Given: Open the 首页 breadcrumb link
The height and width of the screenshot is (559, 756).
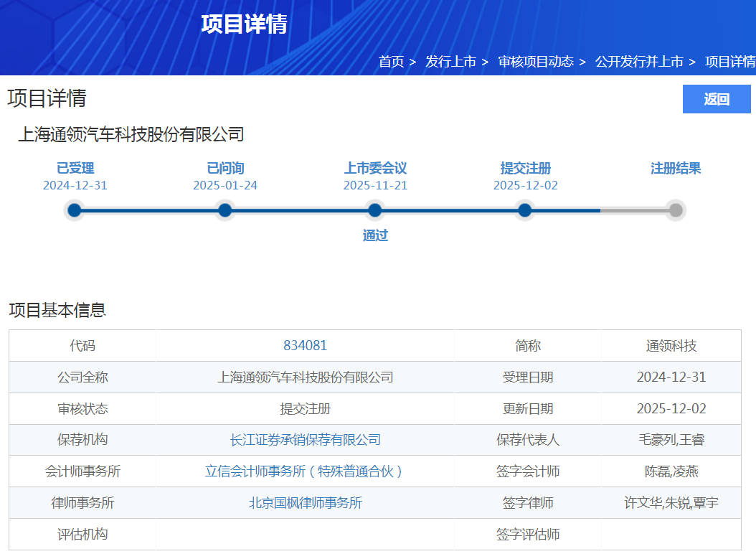Looking at the screenshot, I should tap(391, 62).
